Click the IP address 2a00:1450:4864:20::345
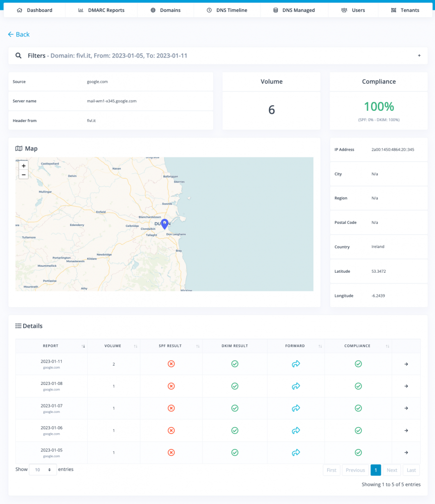 tap(393, 150)
